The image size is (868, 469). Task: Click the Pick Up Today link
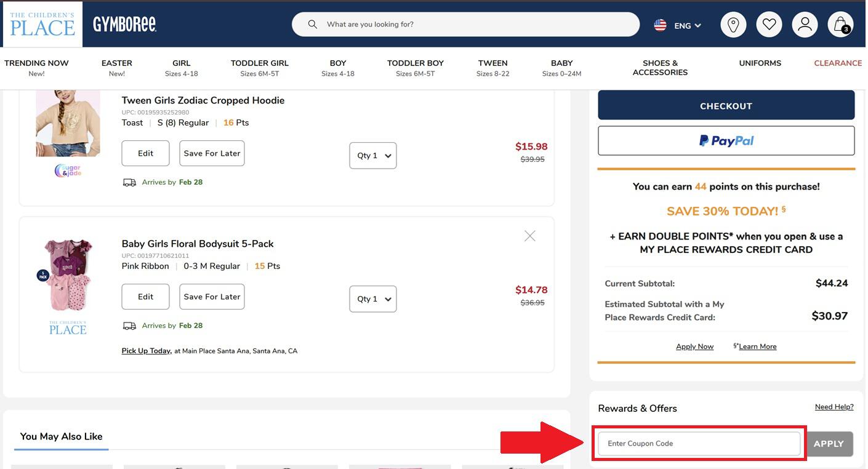[x=146, y=351]
